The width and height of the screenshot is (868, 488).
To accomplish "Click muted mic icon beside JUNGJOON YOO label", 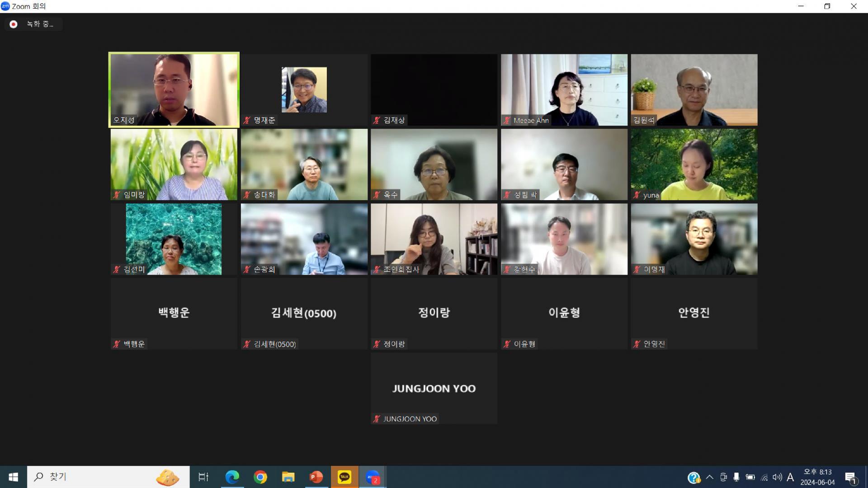I will coord(377,419).
